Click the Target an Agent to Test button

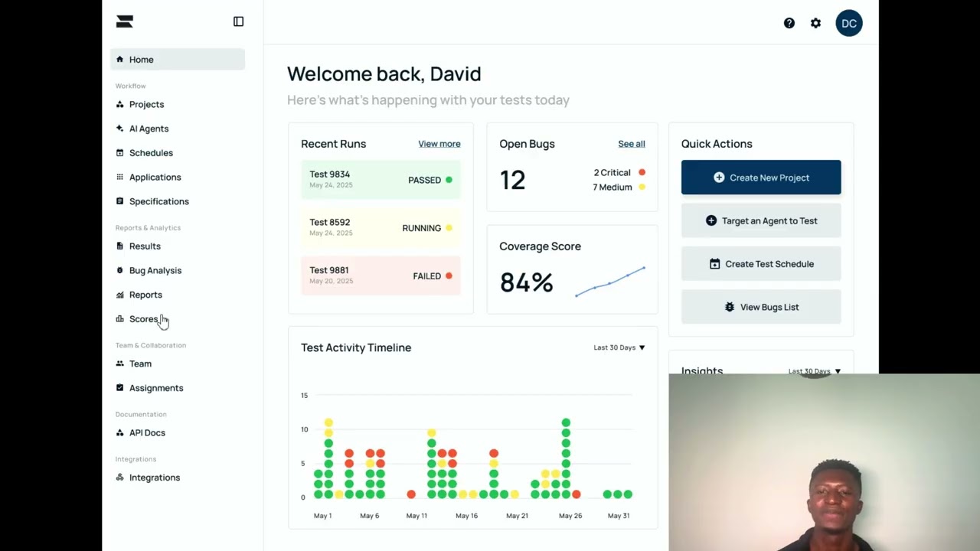point(761,220)
